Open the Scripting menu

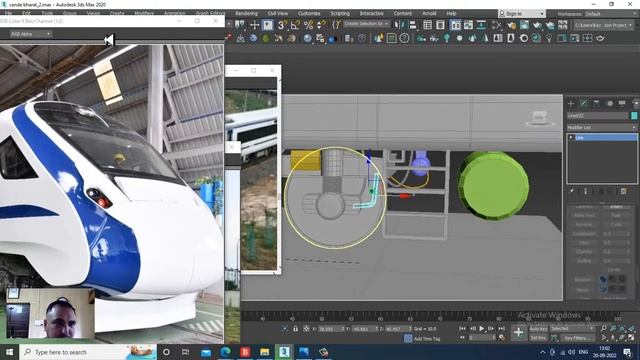[x=340, y=13]
